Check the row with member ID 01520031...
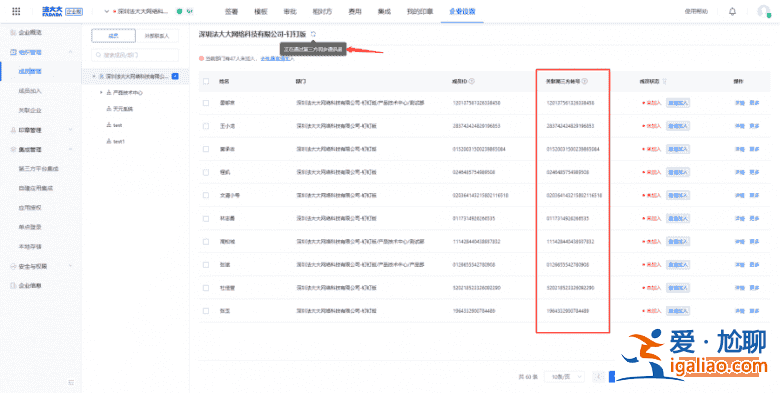This screenshot has height=393, width=780. [206, 149]
